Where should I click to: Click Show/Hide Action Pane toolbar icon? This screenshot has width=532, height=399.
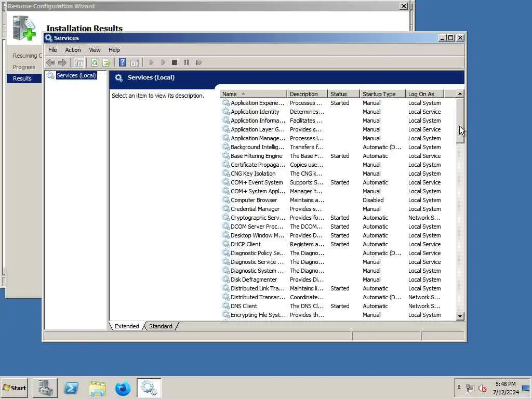[135, 62]
